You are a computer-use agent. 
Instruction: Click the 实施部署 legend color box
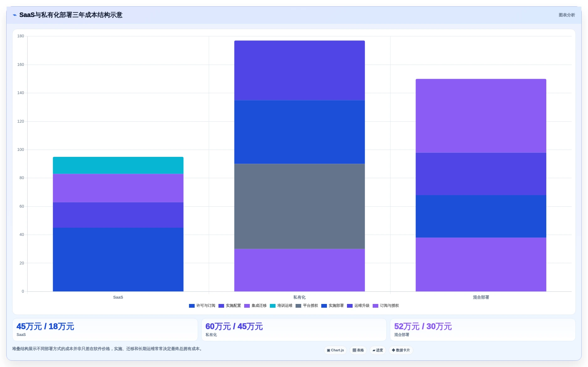click(x=324, y=306)
